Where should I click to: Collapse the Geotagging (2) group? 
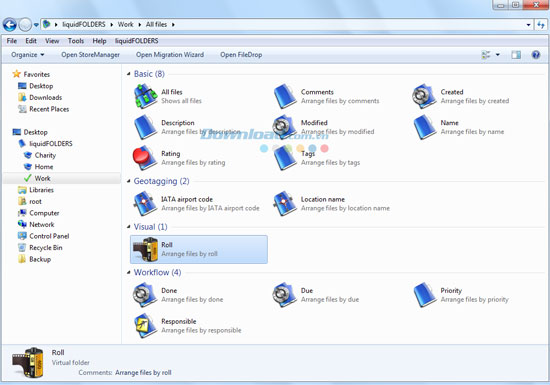(129, 181)
